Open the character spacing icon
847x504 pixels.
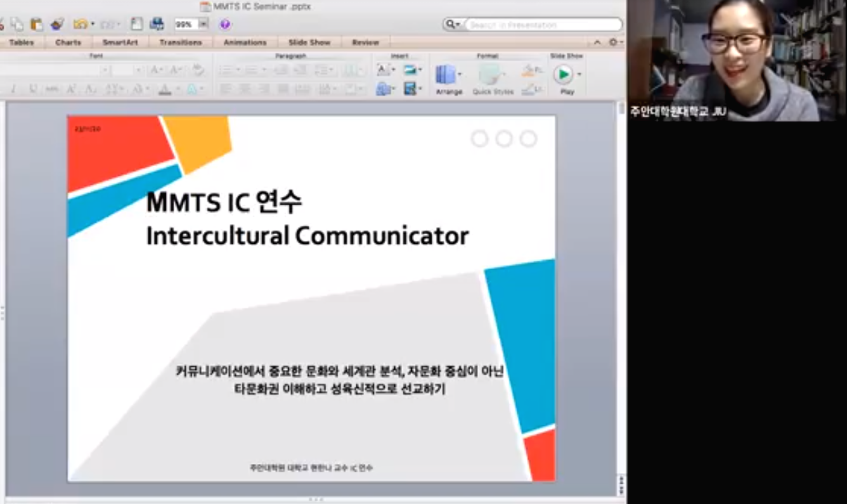(114, 89)
